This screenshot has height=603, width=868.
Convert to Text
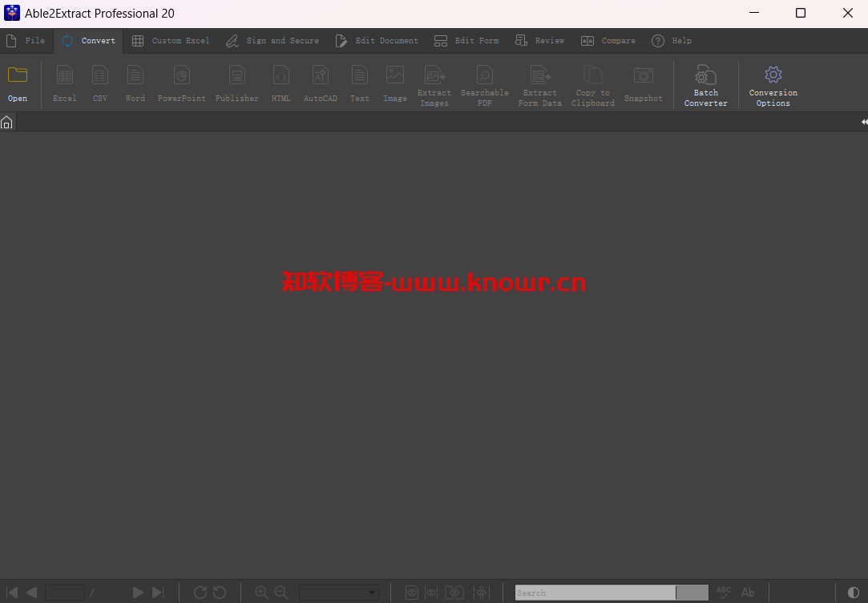(x=360, y=83)
